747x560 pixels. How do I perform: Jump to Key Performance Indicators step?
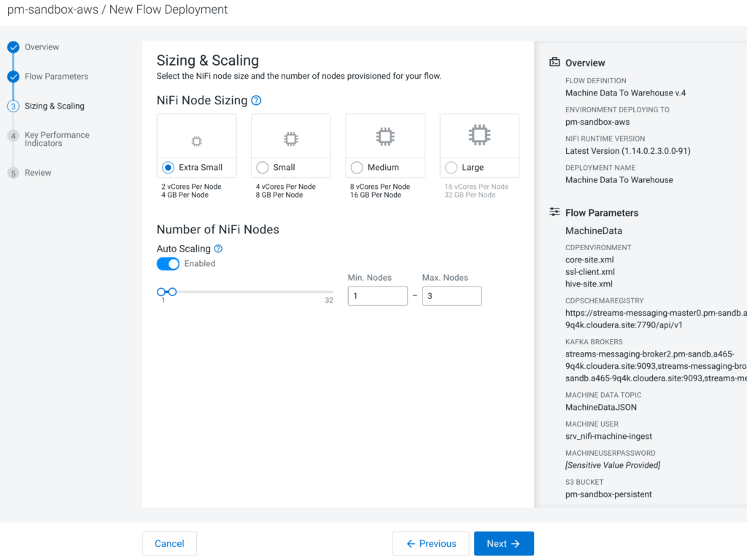click(x=57, y=139)
